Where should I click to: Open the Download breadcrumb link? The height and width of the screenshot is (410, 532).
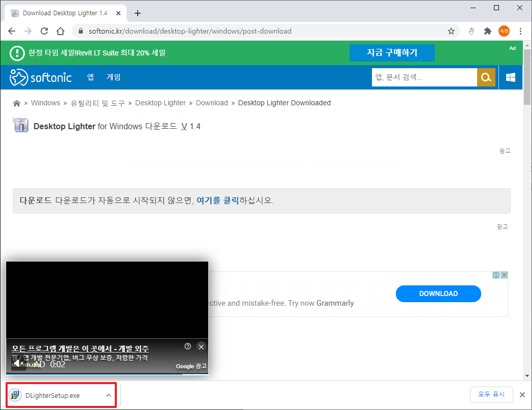(212, 103)
